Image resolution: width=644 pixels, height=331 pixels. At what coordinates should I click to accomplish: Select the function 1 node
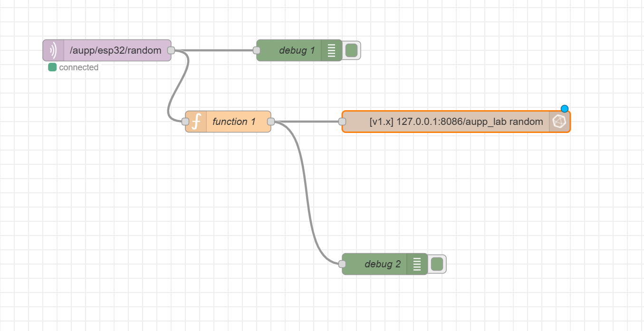pos(233,121)
